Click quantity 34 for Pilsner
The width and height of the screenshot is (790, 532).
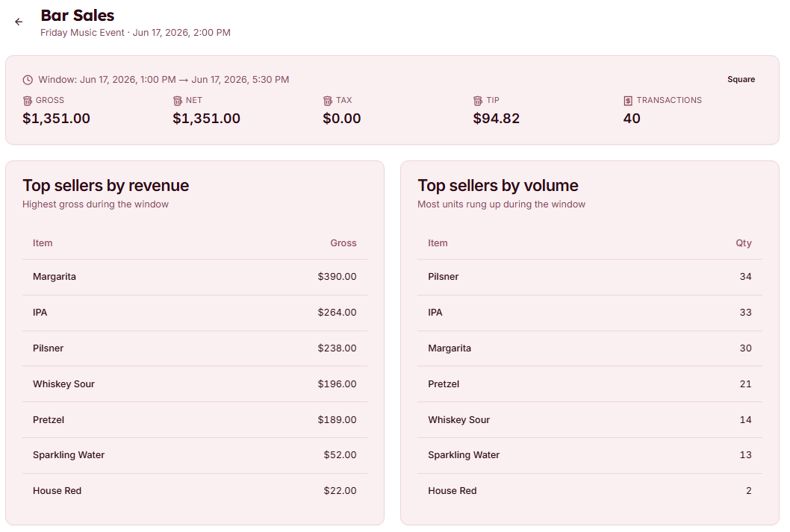pyautogui.click(x=746, y=277)
